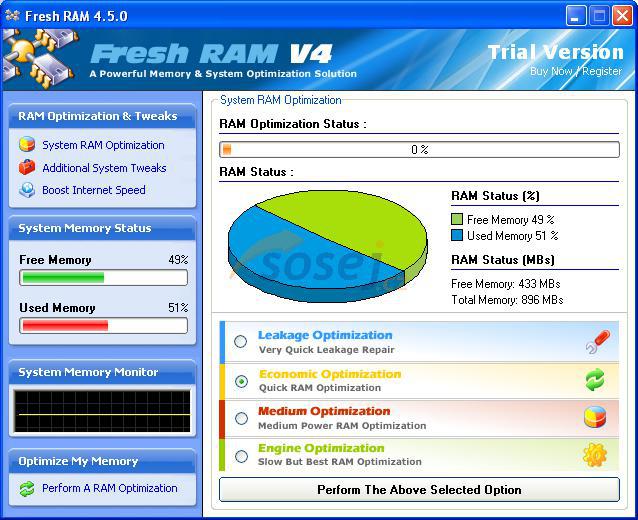Click the red toolbox Additional Tweaks icon
The image size is (638, 520).
click(27, 167)
